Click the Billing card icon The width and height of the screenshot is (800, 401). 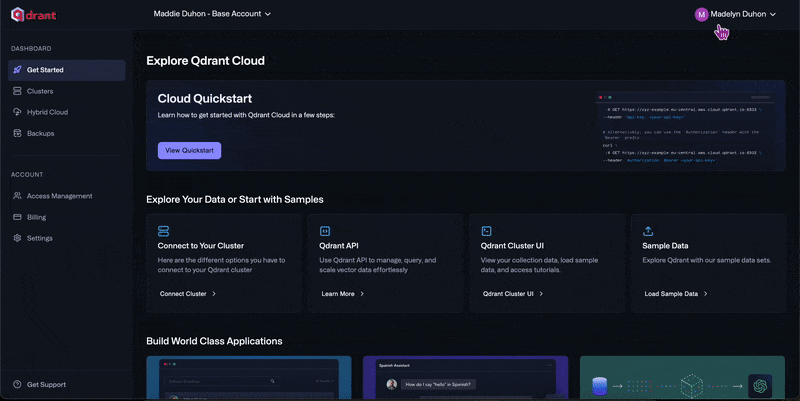tap(17, 217)
